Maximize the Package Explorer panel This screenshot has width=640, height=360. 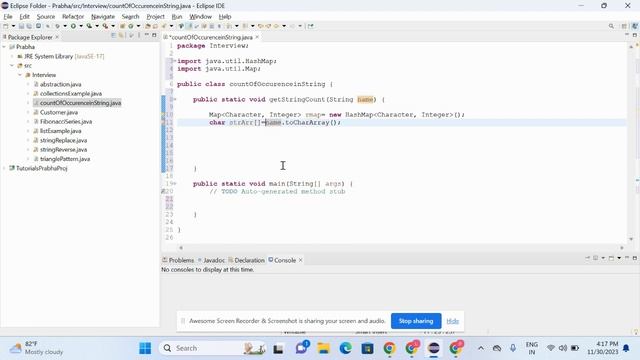point(154,36)
